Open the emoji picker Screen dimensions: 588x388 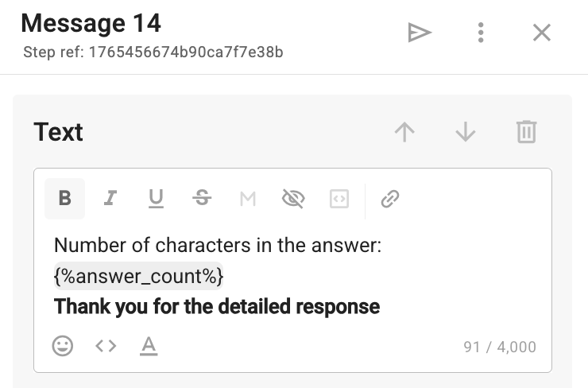(63, 346)
